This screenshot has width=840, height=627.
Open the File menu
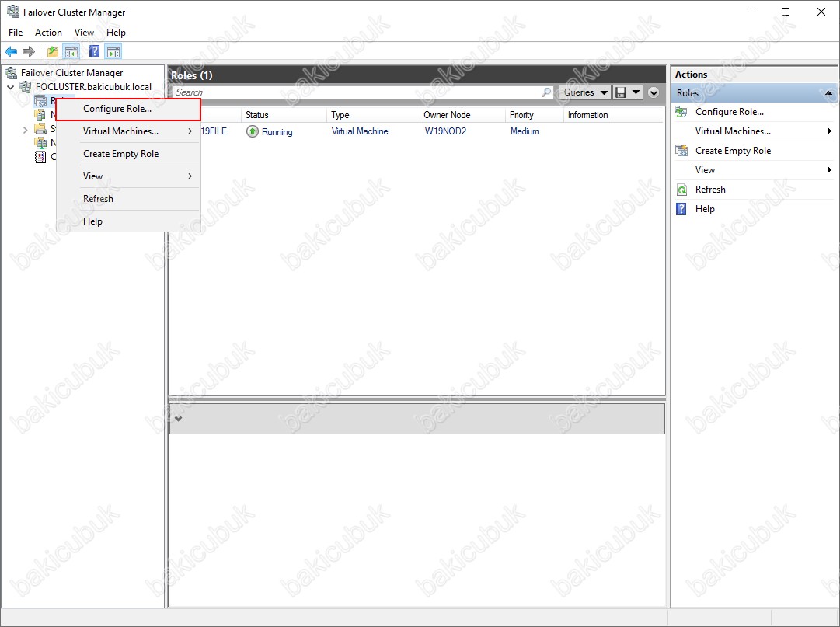pyautogui.click(x=16, y=33)
